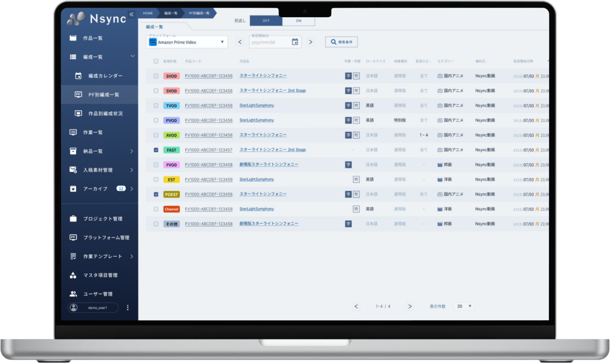This screenshot has width=611, height=364.
Task: Click next page arrow in pagination
Action: coord(410,306)
